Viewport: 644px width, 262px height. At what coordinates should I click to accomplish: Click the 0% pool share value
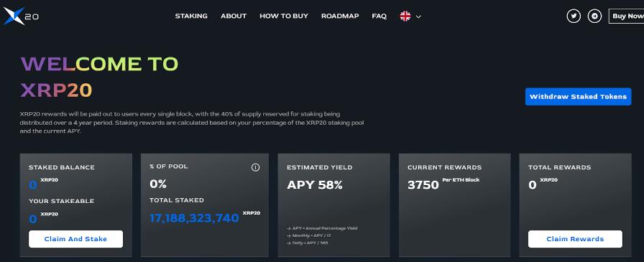coord(158,184)
